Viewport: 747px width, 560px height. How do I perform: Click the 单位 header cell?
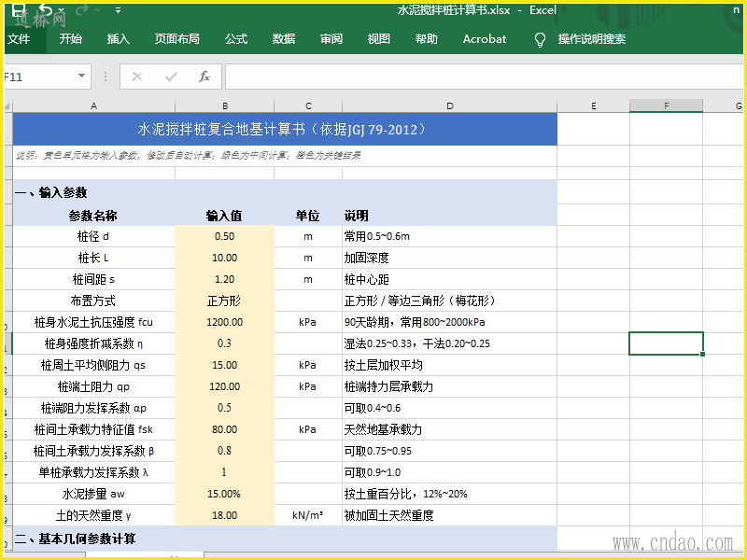[x=308, y=216]
